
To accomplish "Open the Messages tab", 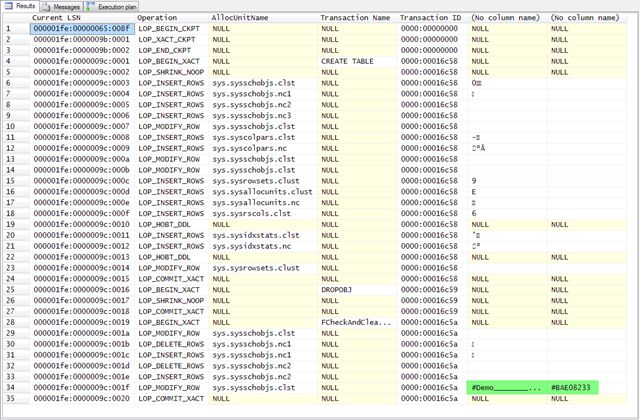I will coord(61,7).
